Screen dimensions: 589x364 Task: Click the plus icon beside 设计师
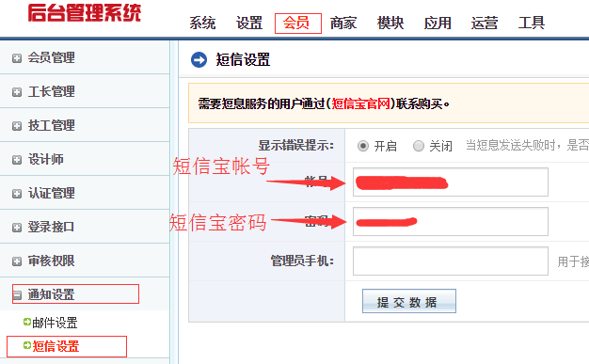coord(17,160)
